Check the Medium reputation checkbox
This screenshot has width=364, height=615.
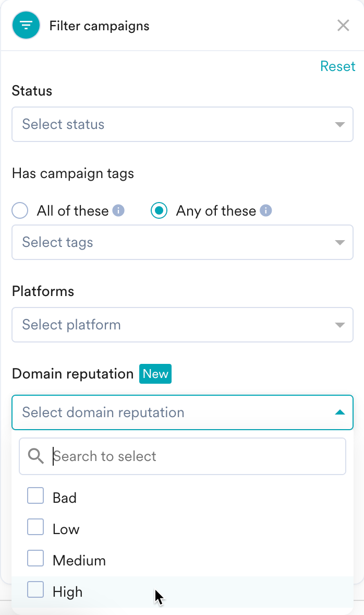click(35, 559)
